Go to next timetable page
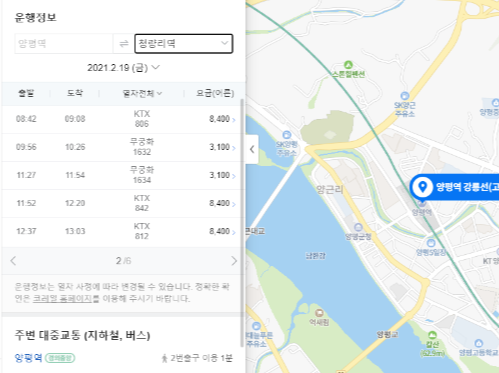Screen dimensions: 499x373 coord(234,261)
